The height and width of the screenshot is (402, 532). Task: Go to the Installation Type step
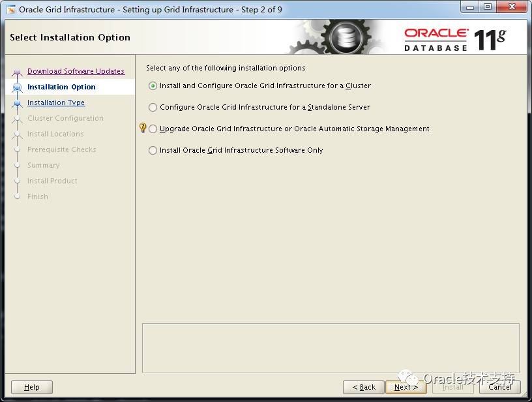point(56,102)
